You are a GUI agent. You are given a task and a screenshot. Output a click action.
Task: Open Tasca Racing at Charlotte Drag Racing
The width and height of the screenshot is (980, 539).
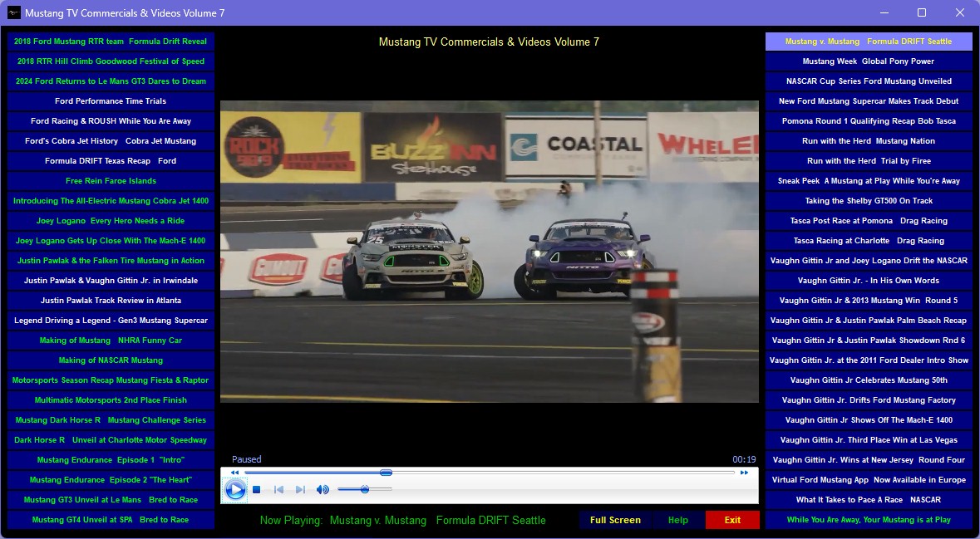(x=869, y=241)
